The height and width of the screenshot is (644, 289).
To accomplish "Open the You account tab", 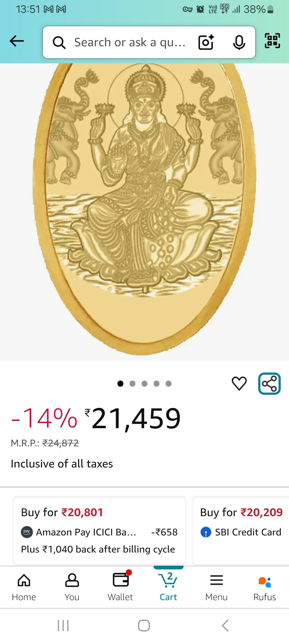I will [x=72, y=587].
